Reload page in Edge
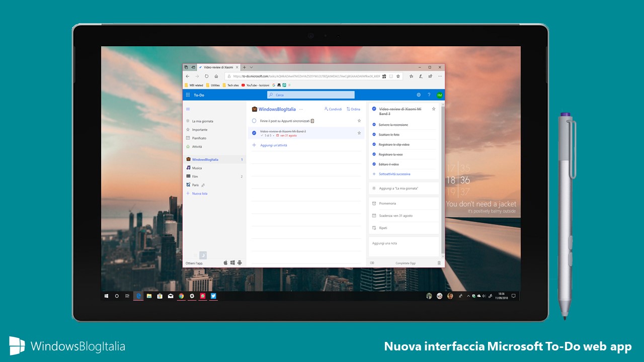The image size is (644, 362). point(207,76)
